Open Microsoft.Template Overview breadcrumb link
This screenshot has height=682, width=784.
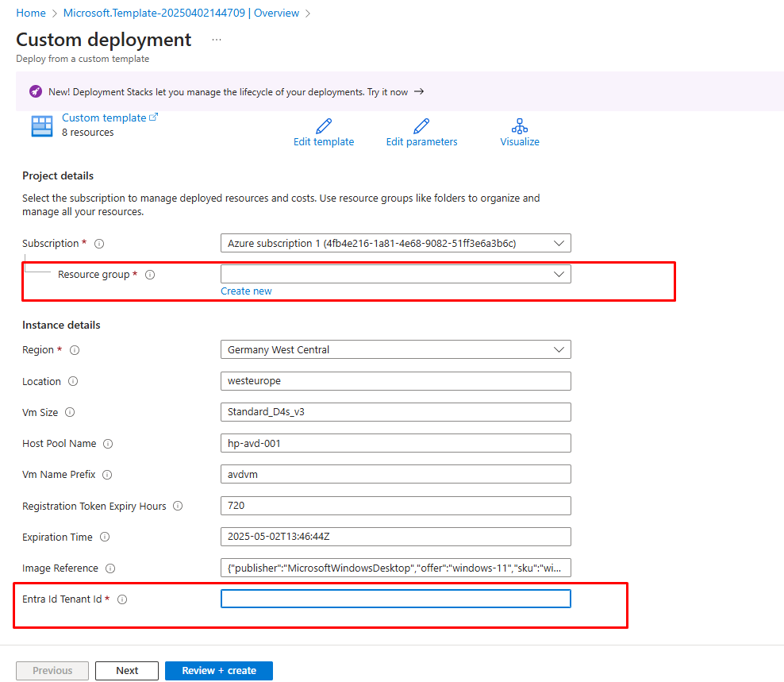point(181,13)
